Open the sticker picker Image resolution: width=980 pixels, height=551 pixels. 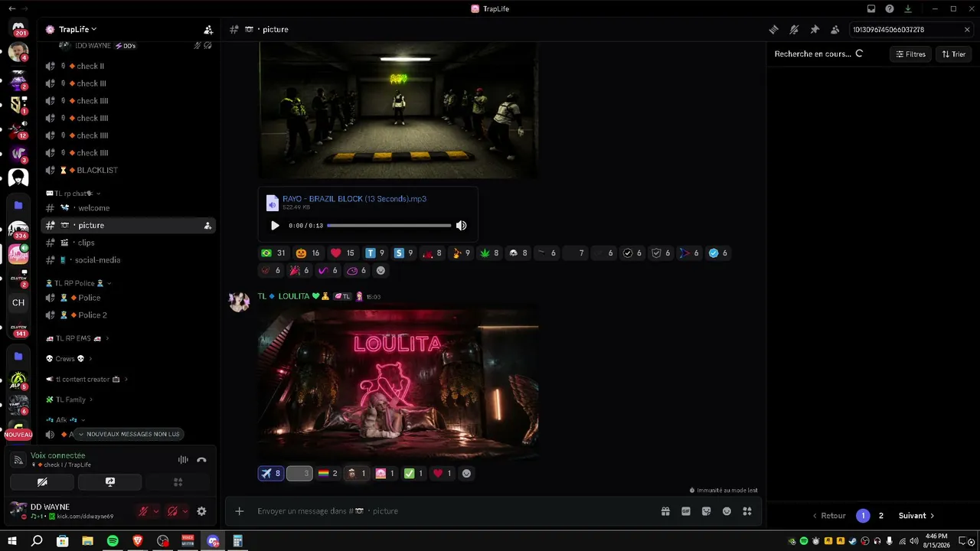click(707, 511)
